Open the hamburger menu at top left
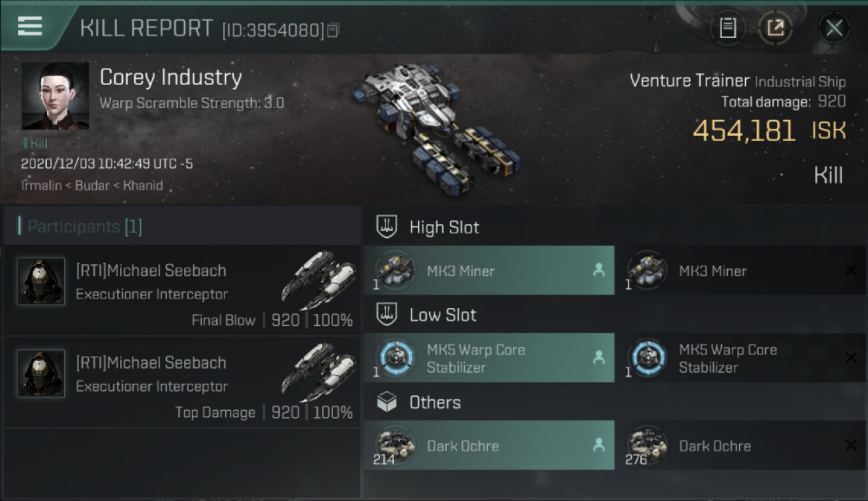 [29, 26]
